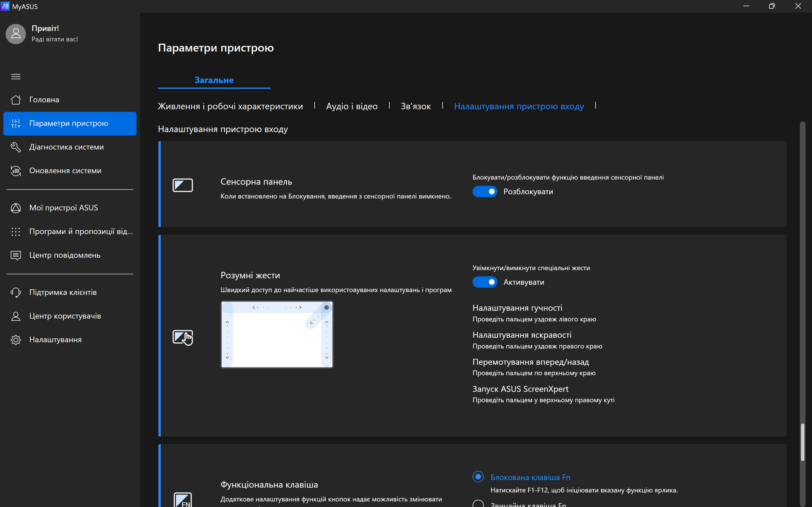Viewport: 812px width, 507px height.
Task: Click user avatar profile icon
Action: (16, 34)
